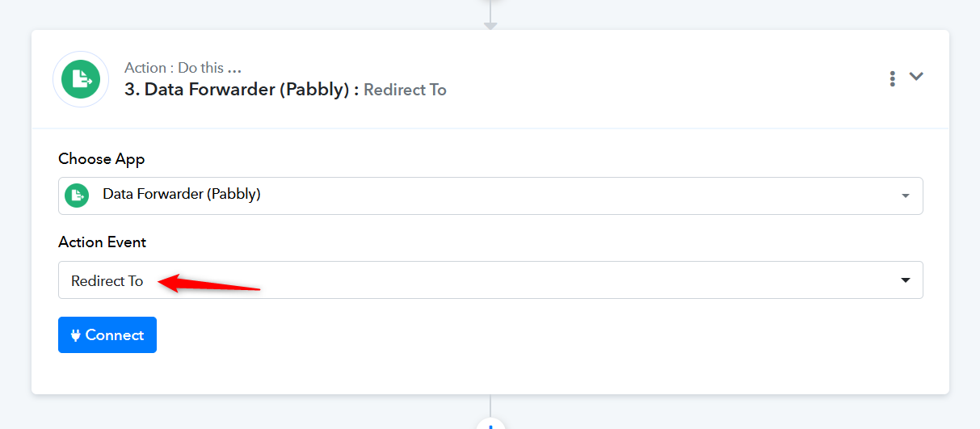
Task: Collapse step 3 using the chevron icon
Action: tap(916, 76)
